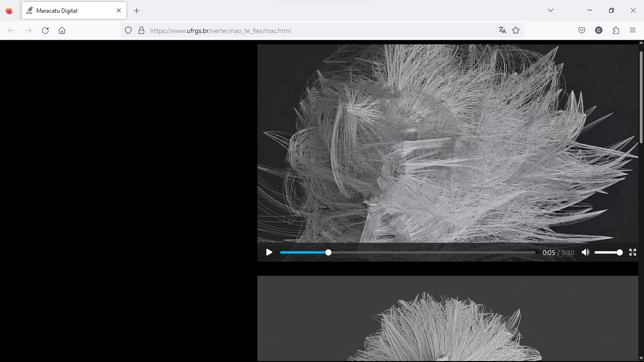The image size is (644, 362).
Task: Translate this page
Action: [503, 31]
